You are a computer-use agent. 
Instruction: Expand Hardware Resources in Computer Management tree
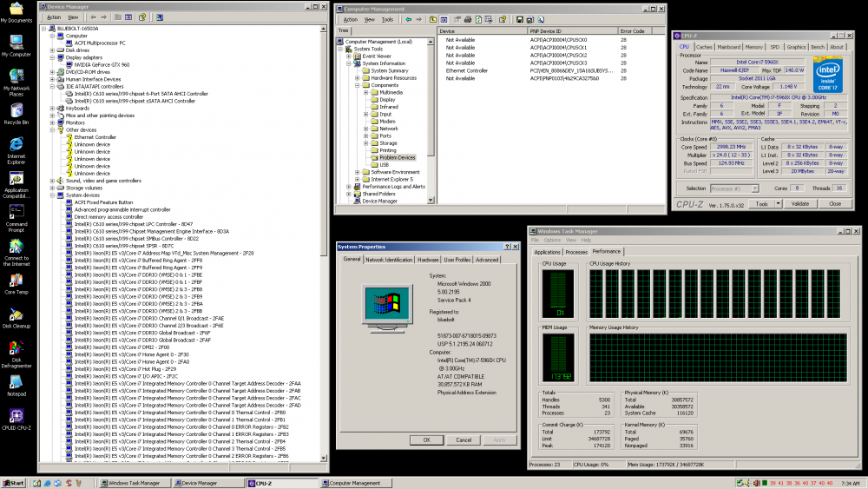(x=357, y=78)
